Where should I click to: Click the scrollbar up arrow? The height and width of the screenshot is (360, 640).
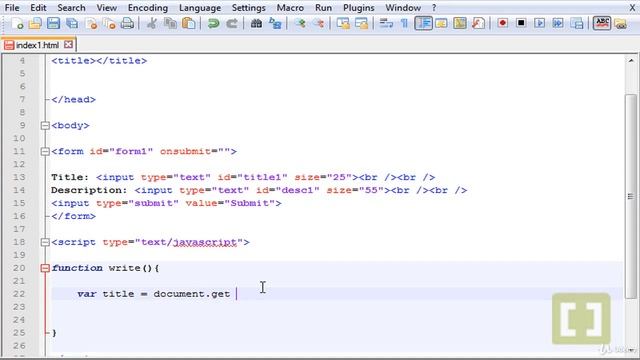click(631, 61)
